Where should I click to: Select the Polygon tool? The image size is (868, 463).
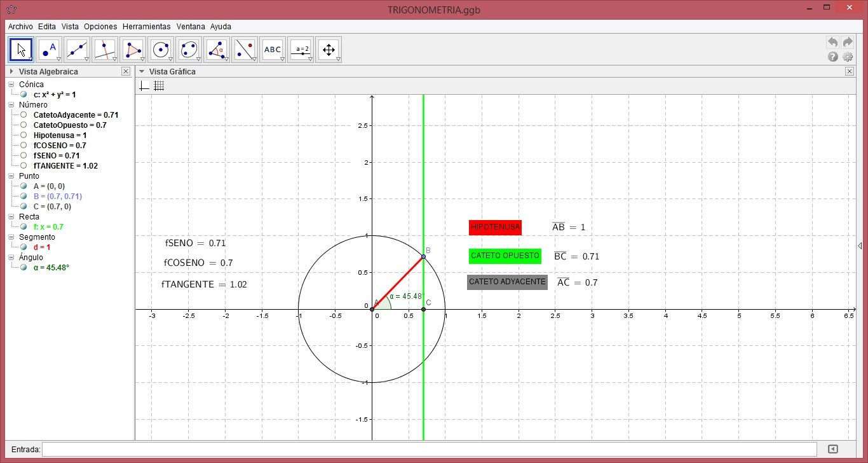pos(132,49)
